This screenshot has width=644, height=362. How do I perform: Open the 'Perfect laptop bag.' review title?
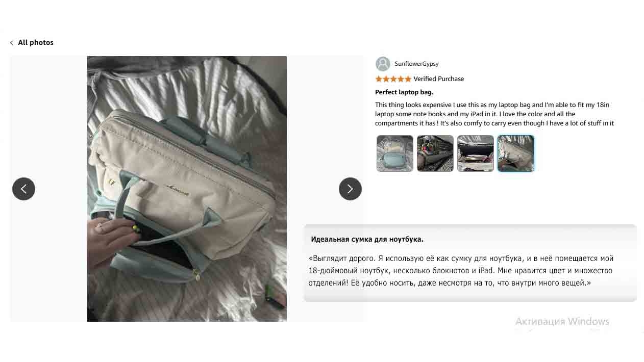tap(404, 92)
